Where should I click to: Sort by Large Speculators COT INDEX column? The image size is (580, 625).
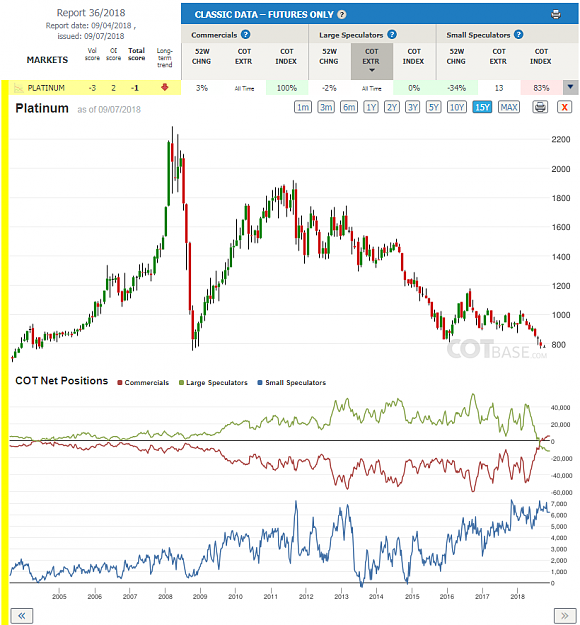(413, 56)
